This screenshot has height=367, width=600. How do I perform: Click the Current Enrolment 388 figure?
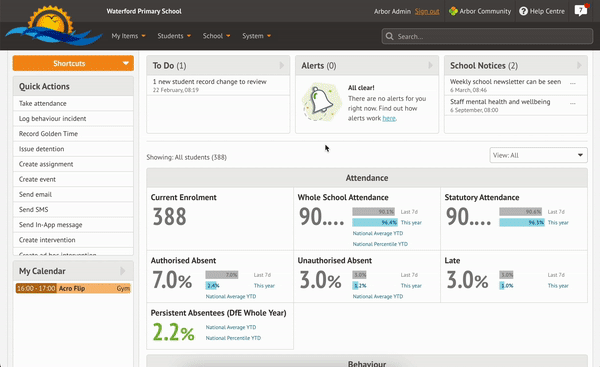click(x=170, y=217)
